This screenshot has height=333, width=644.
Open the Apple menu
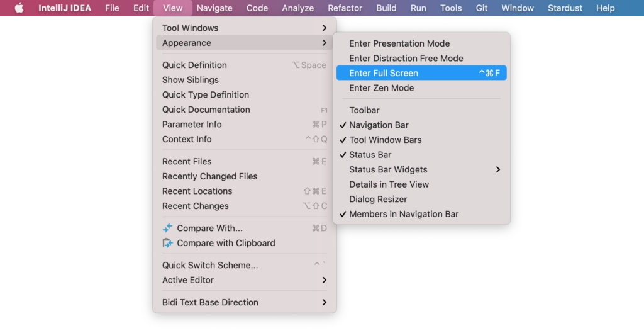(19, 8)
